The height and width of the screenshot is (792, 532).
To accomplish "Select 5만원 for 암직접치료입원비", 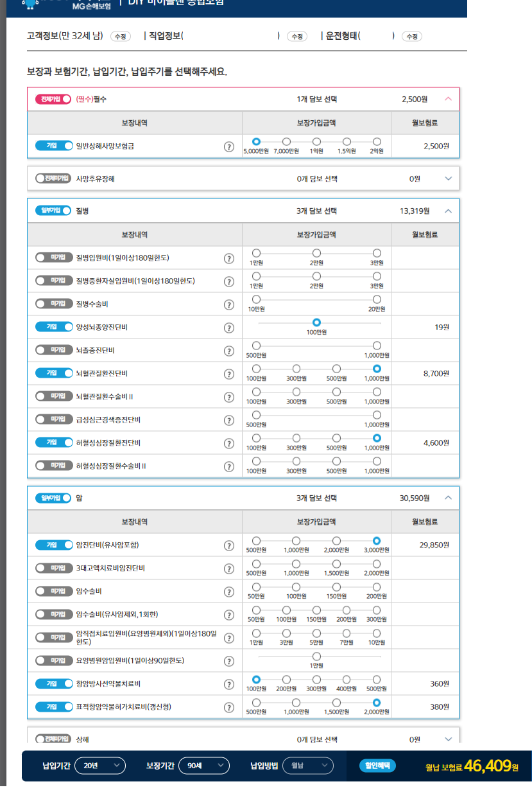I will [x=316, y=633].
